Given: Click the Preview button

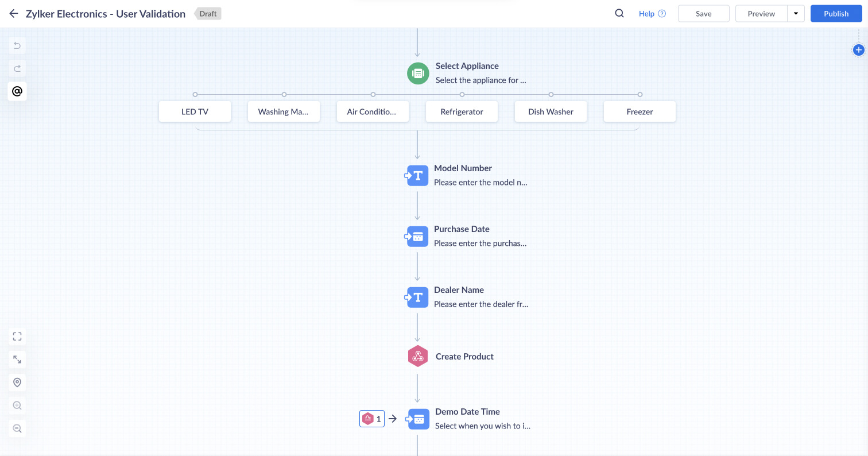Looking at the screenshot, I should [761, 14].
